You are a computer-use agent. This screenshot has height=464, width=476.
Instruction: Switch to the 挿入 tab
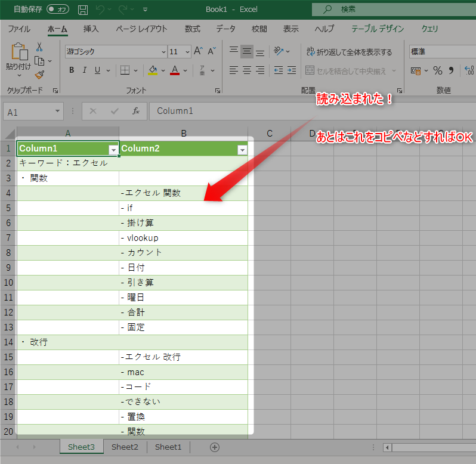tap(91, 29)
